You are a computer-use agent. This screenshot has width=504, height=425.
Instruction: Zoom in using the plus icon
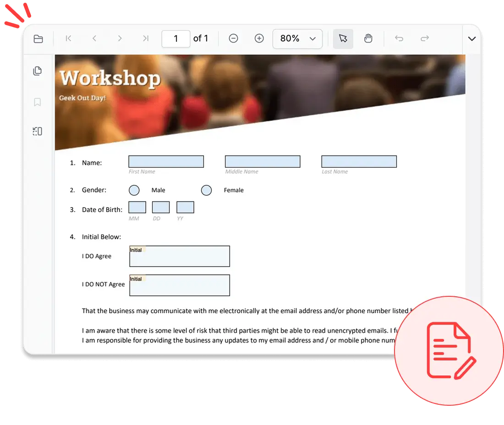coord(259,38)
